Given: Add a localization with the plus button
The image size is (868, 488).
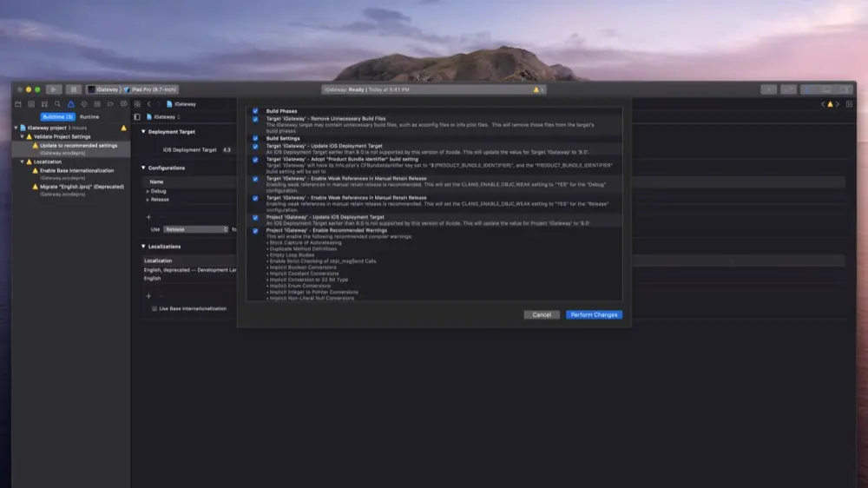Looking at the screenshot, I should click(148, 296).
